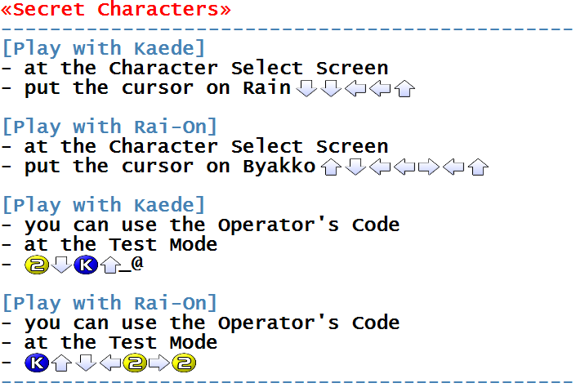Screen dimensions: 576x392
Task: Click the blue K button in Rai-On's operator code
Action: [x=37, y=363]
